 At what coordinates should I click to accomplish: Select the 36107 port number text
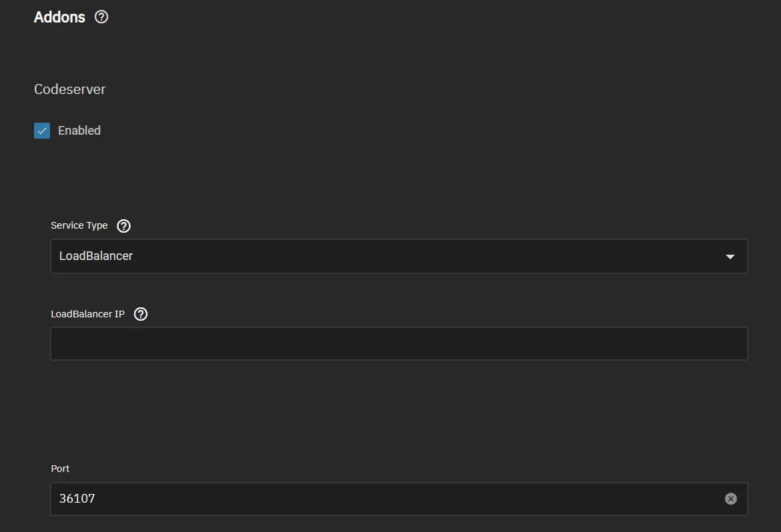[x=77, y=499]
